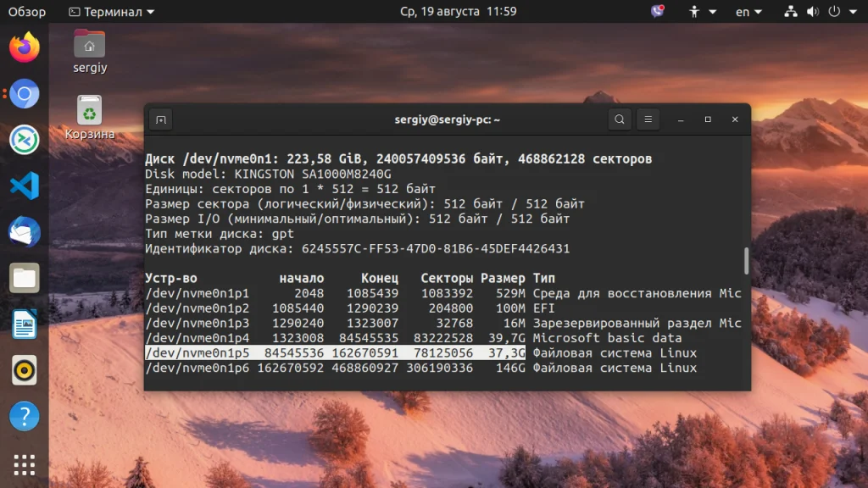Click /dev/nvme0n1p4 text
This screenshot has height=488, width=868.
click(197, 338)
